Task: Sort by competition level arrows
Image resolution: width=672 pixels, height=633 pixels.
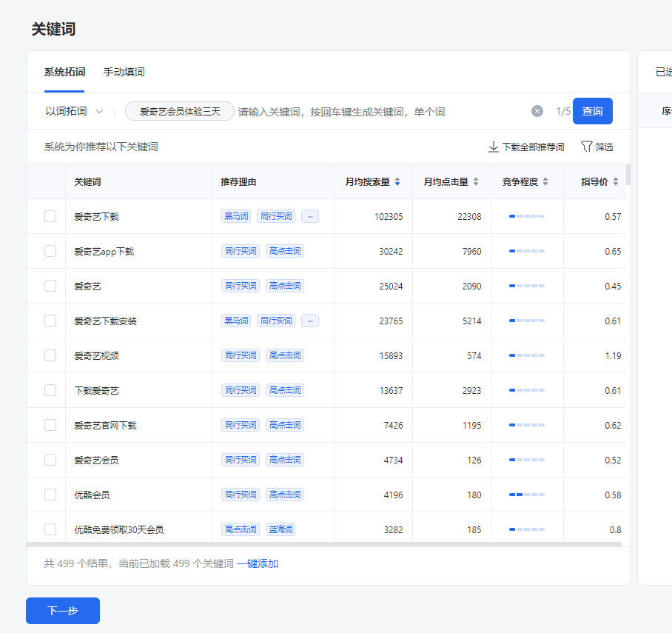Action: [545, 182]
